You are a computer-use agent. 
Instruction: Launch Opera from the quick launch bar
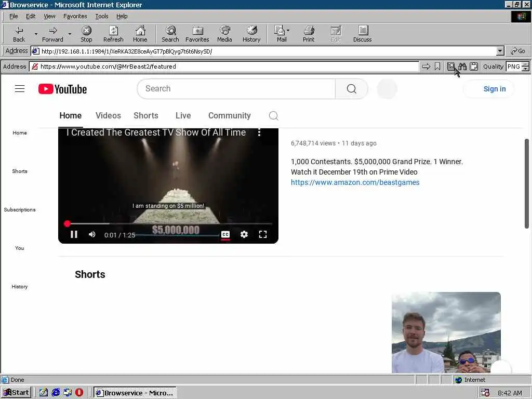pyautogui.click(x=79, y=393)
